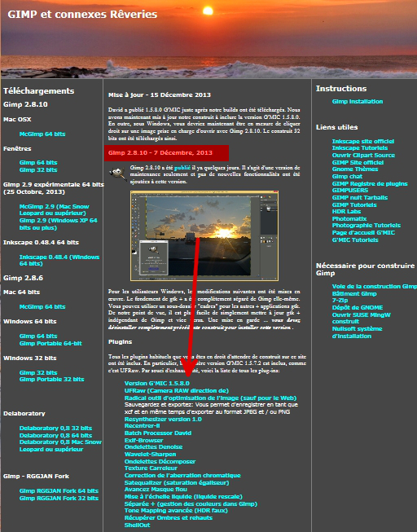Open Gimp Portable 64-bit download link

pyautogui.click(x=50, y=343)
